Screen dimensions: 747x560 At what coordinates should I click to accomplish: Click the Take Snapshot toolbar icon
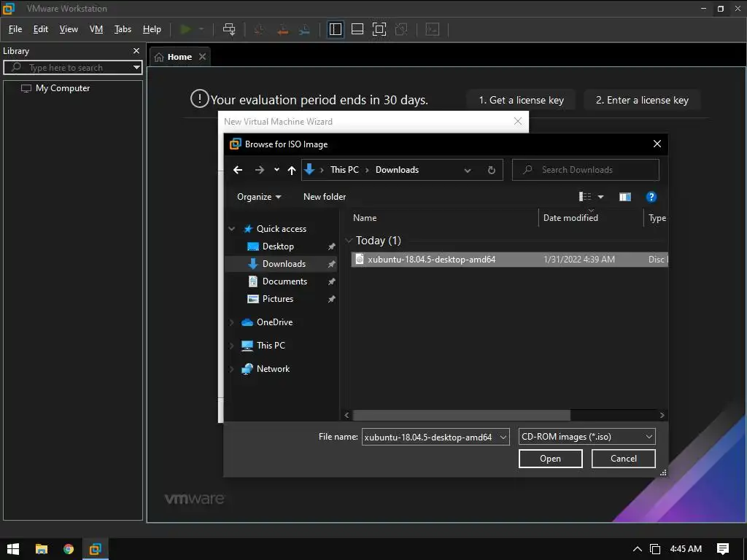[259, 29]
